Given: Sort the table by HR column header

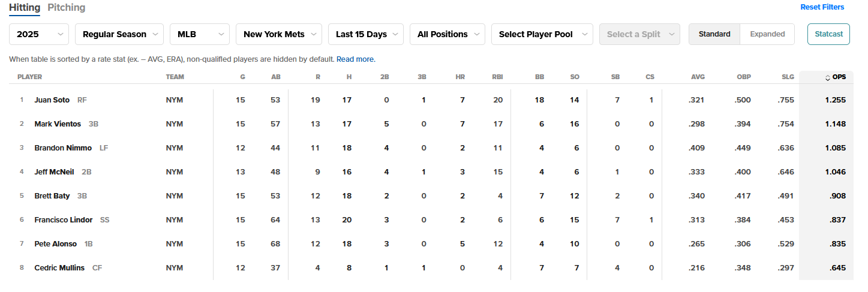Looking at the screenshot, I should tap(462, 77).
